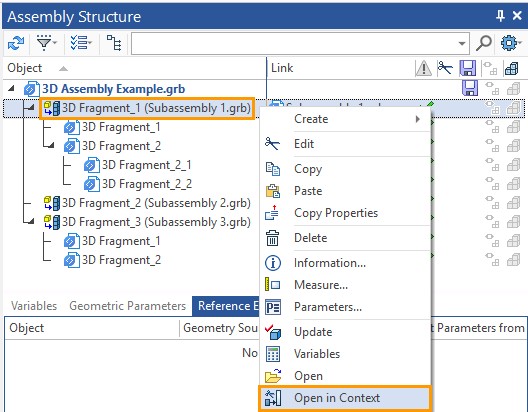Screen dimensions: 528x412
Task: Collapse the 3D Fragment_3 (Subassembly 3.grb) node
Action: click(x=30, y=221)
